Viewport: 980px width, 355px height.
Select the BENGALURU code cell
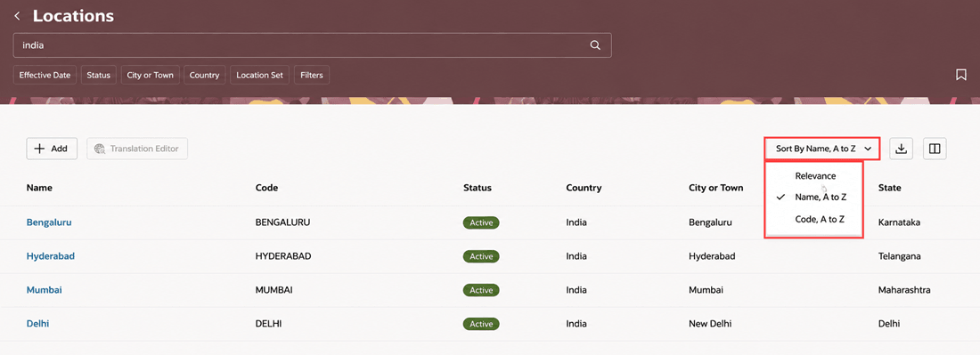click(283, 222)
